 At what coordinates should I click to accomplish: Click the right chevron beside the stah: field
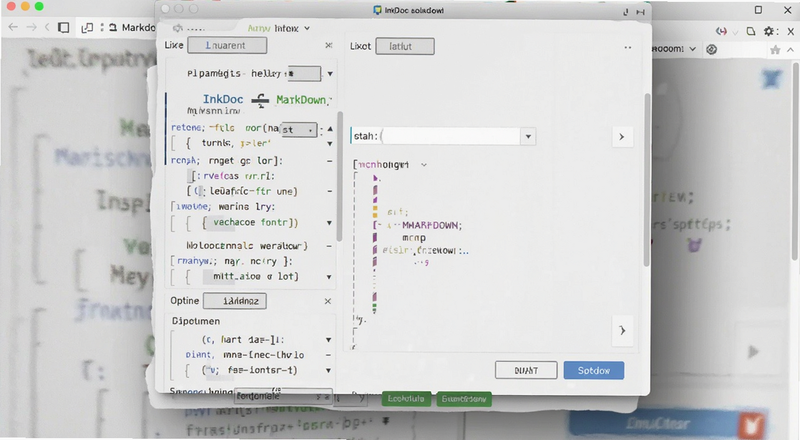[621, 137]
